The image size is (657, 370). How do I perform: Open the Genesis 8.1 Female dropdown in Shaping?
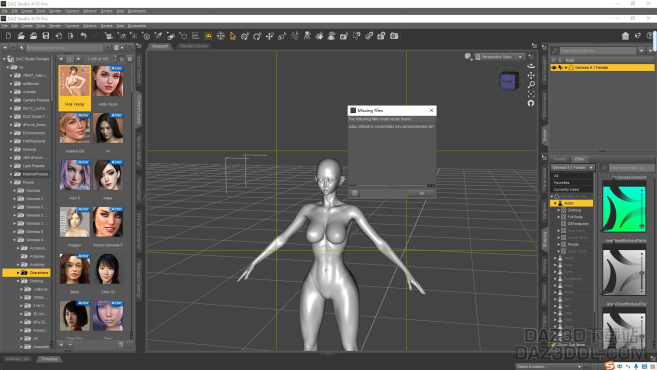click(572, 168)
